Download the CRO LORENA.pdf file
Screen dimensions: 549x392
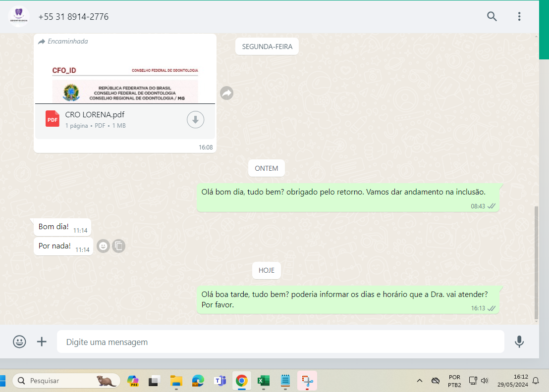(x=195, y=120)
